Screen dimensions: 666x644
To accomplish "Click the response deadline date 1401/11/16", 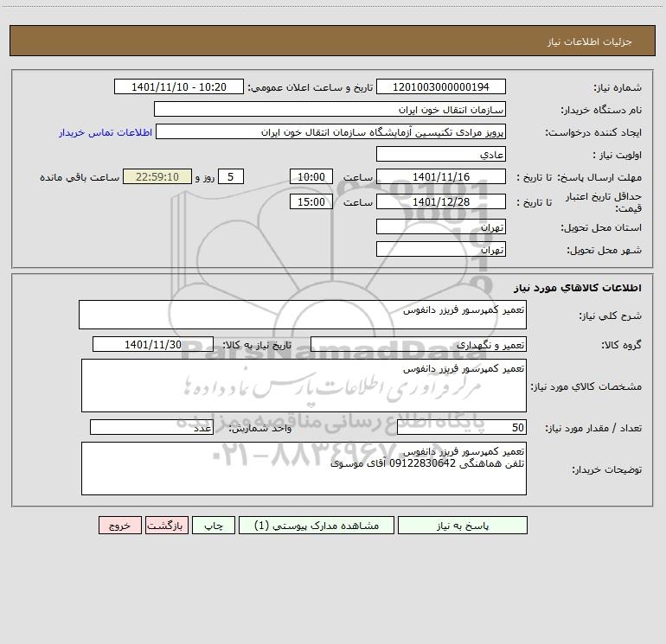I will pyautogui.click(x=441, y=176).
